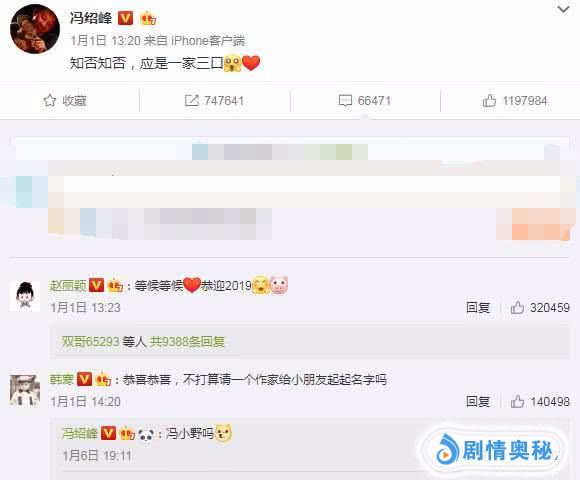Like 韩寒's comment with 140498 likes
580x480 pixels.
[517, 402]
